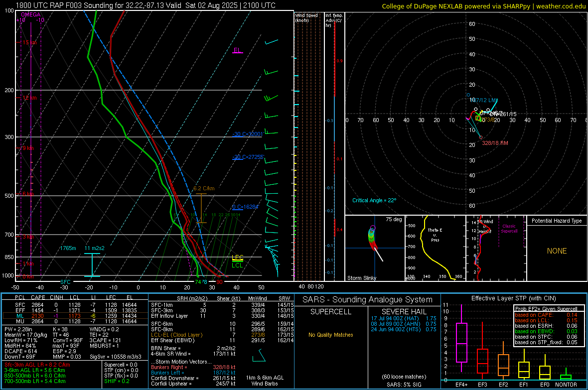The height and width of the screenshot is (390, 588).
Task: Click the yellow 'NONE' hazard type value
Action: pos(557,251)
